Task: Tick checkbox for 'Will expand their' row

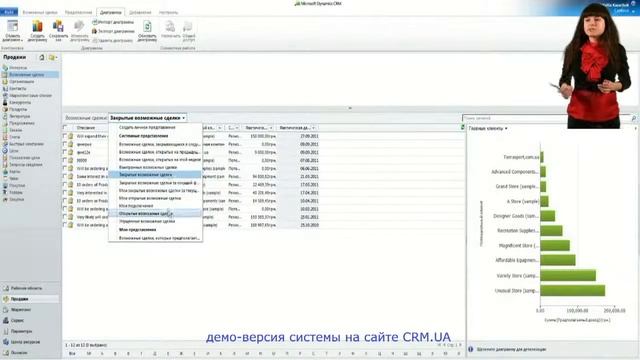Action: pos(65,136)
